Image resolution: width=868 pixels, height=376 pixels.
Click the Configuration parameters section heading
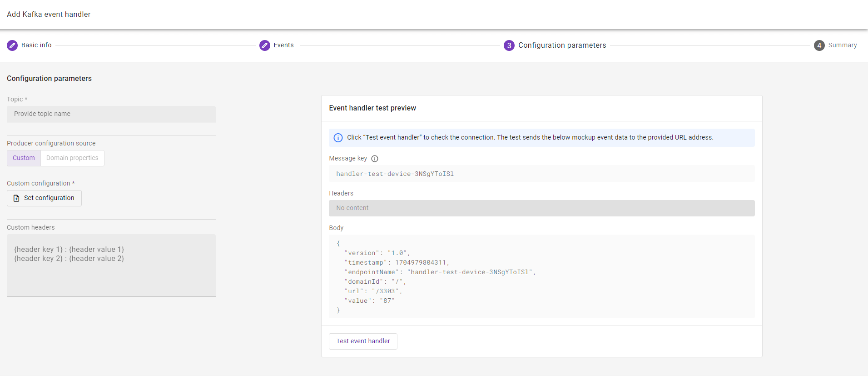[x=49, y=79]
